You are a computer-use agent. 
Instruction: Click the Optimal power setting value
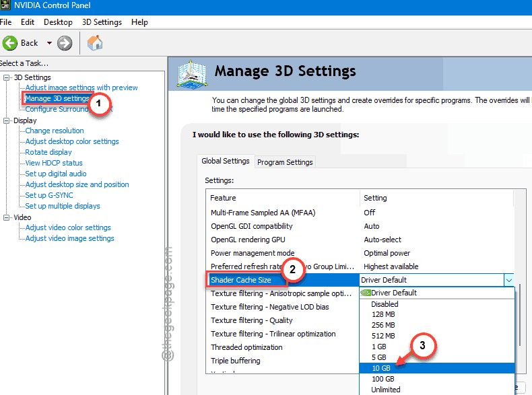point(387,253)
